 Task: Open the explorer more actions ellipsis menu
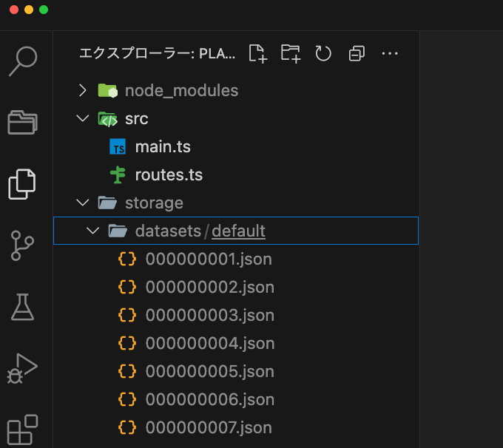[390, 53]
